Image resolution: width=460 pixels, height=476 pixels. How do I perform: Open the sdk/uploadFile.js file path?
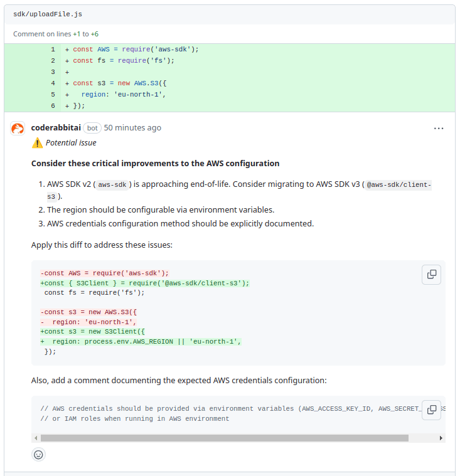tap(48, 14)
